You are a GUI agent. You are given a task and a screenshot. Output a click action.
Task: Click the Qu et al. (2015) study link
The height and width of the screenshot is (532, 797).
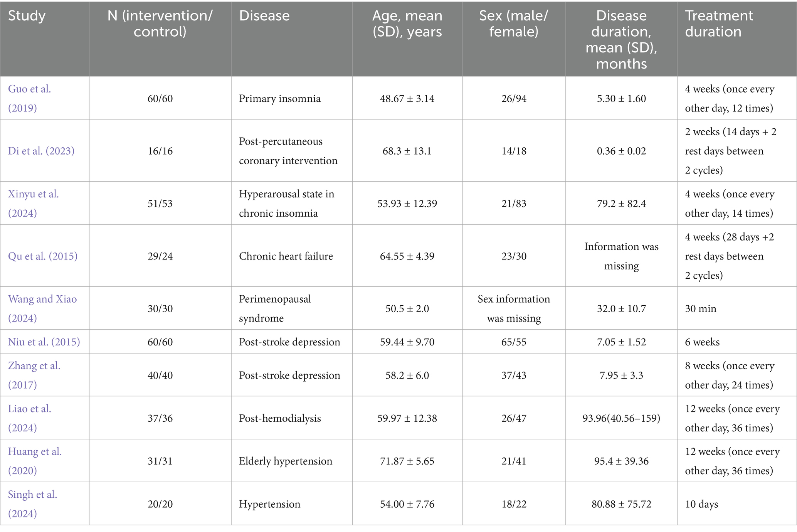pos(43,256)
